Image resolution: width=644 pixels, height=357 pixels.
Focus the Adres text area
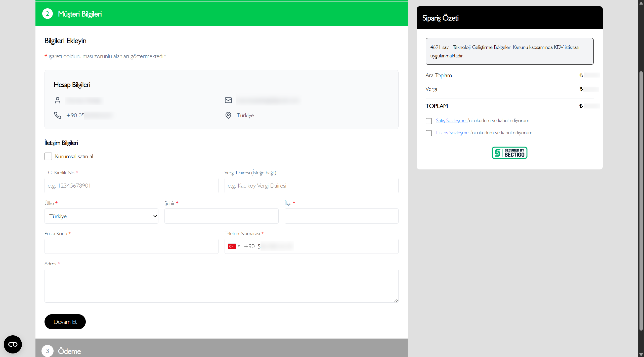pyautogui.click(x=222, y=286)
